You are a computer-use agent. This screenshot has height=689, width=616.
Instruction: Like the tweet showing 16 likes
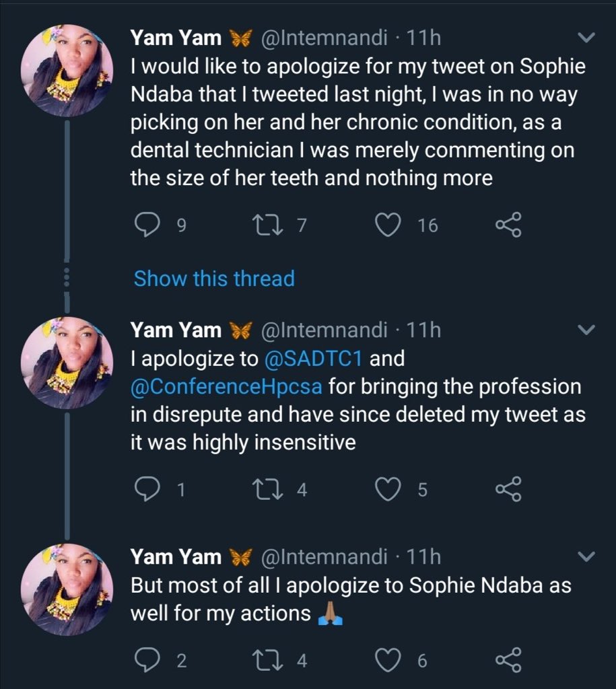pyautogui.click(x=388, y=226)
